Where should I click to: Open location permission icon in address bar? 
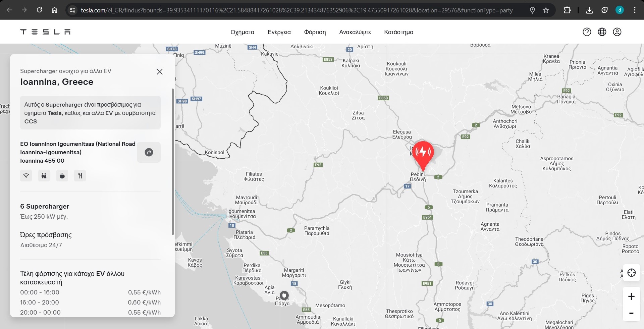point(532,10)
